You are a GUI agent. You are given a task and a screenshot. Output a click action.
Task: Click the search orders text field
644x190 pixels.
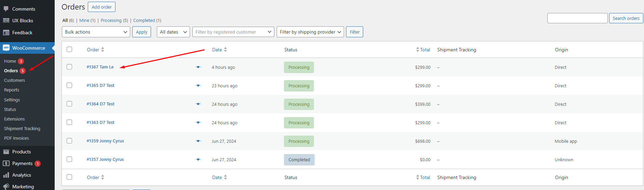click(577, 18)
